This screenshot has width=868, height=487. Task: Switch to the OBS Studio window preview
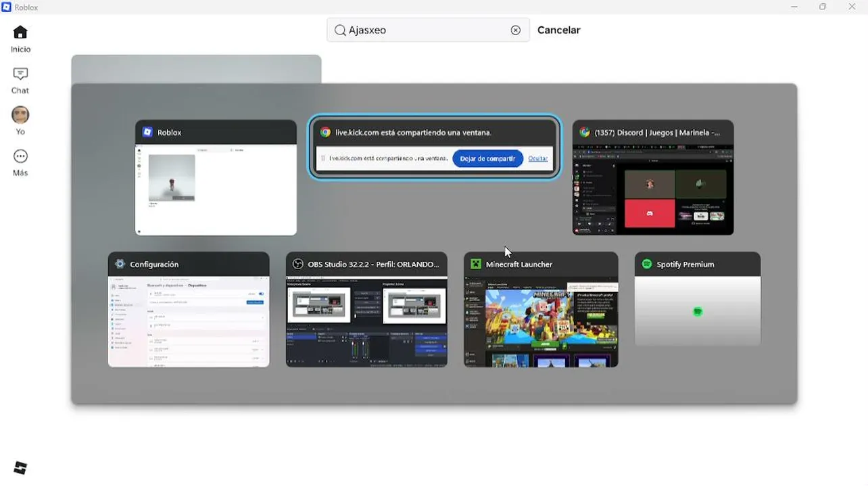366,310
